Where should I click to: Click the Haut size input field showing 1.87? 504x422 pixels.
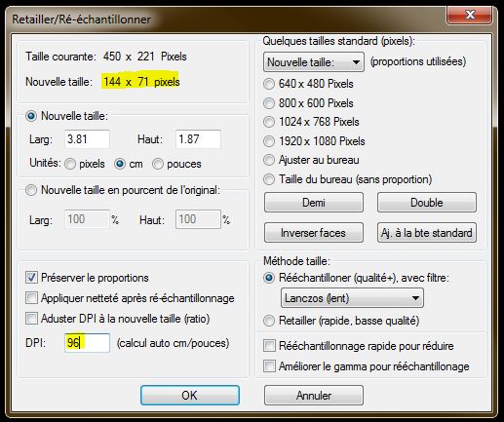click(x=198, y=139)
